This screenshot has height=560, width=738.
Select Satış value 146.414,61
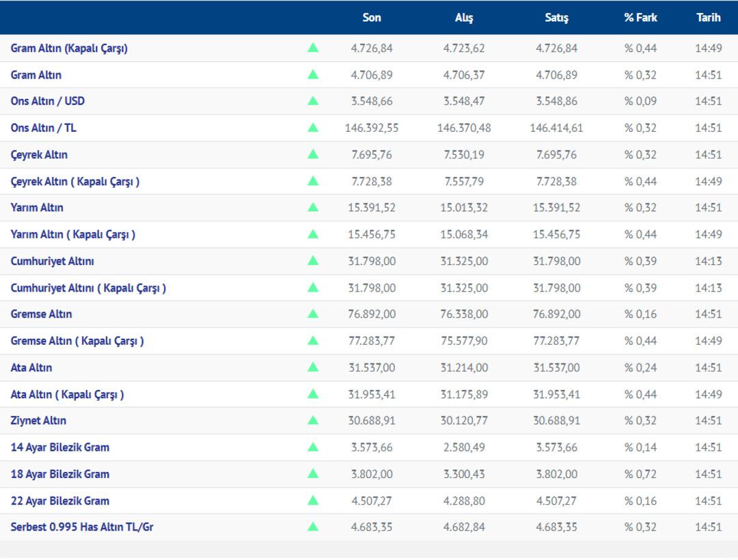point(557,128)
